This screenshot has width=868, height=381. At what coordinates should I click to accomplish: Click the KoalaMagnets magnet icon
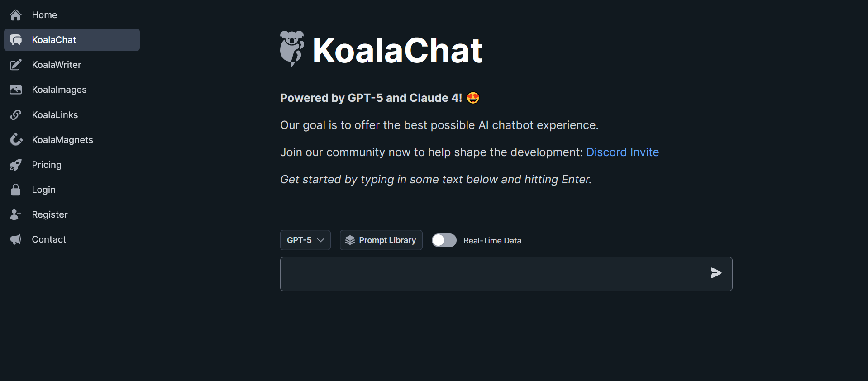pyautogui.click(x=16, y=140)
